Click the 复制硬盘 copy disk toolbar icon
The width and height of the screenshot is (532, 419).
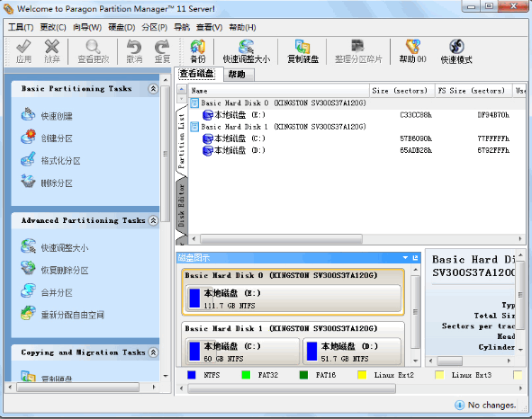pos(302,51)
